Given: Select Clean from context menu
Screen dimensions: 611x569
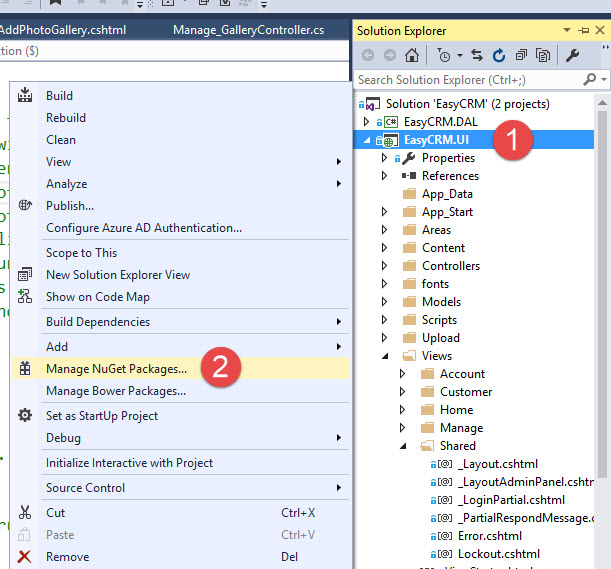Looking at the screenshot, I should 182,140.
